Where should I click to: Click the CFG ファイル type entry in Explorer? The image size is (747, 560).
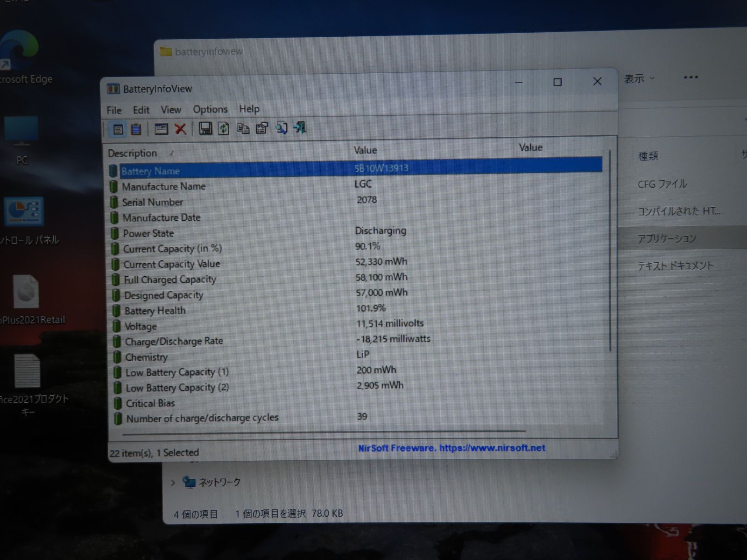tap(662, 184)
